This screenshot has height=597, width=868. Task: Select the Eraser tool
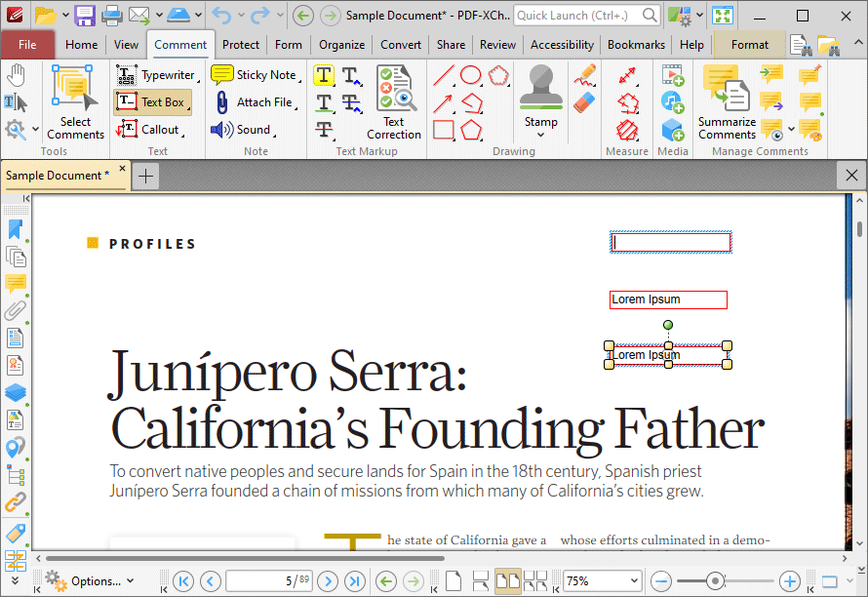coord(584,101)
